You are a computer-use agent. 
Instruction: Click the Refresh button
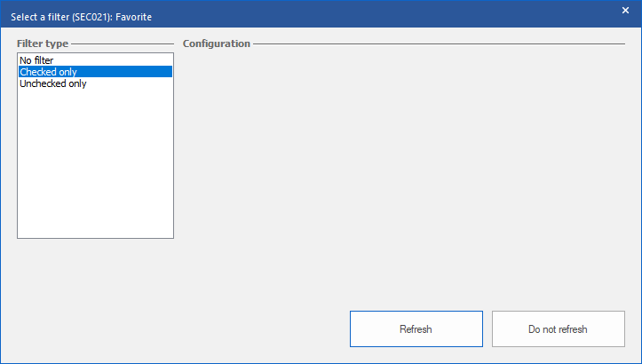416,329
